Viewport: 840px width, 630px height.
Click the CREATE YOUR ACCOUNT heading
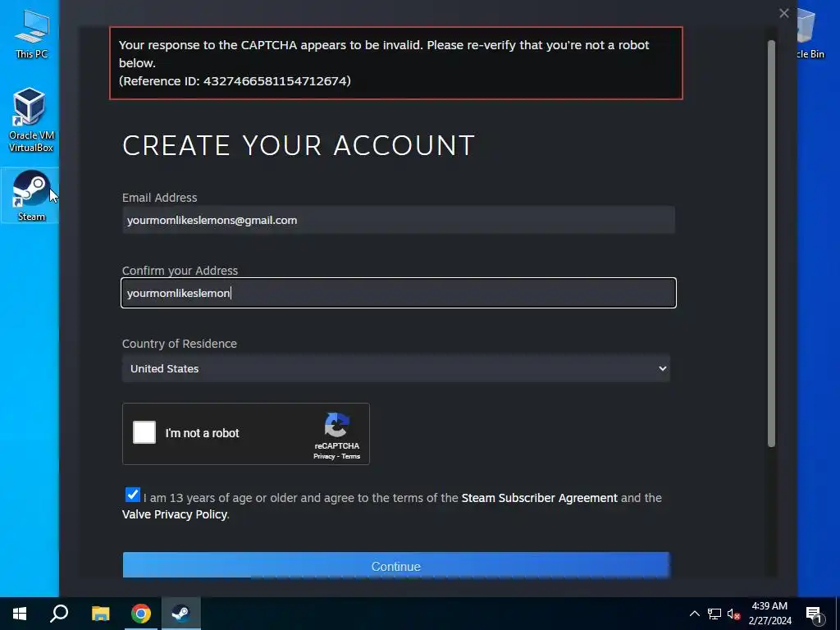(299, 145)
